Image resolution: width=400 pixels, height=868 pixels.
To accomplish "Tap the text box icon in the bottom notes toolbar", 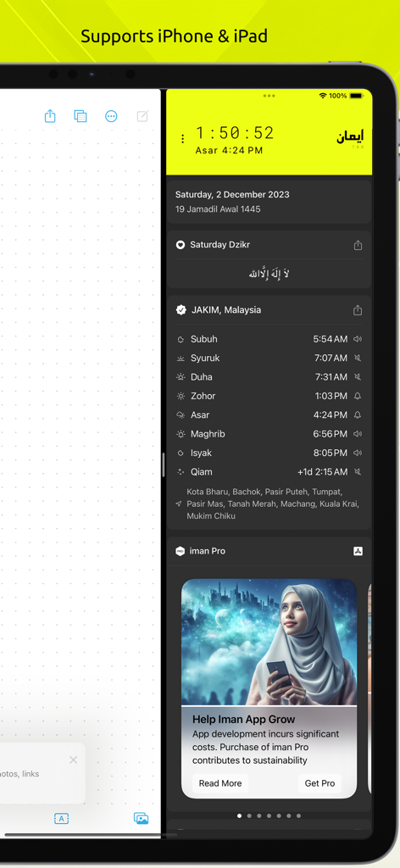I will coord(61,819).
